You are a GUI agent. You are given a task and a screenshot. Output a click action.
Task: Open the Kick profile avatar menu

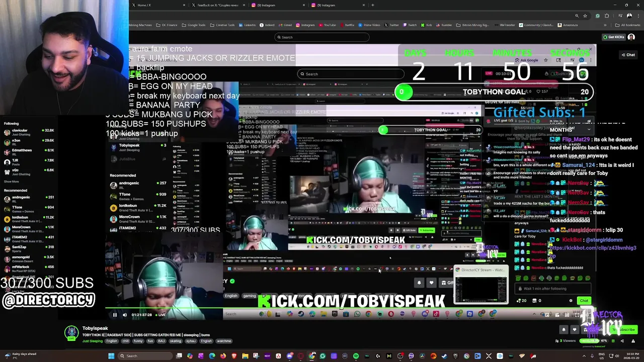[631, 37]
